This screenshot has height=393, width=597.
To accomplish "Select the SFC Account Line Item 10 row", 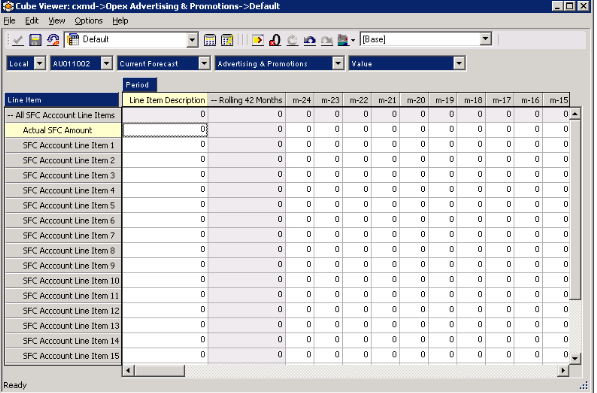I will click(x=63, y=281).
